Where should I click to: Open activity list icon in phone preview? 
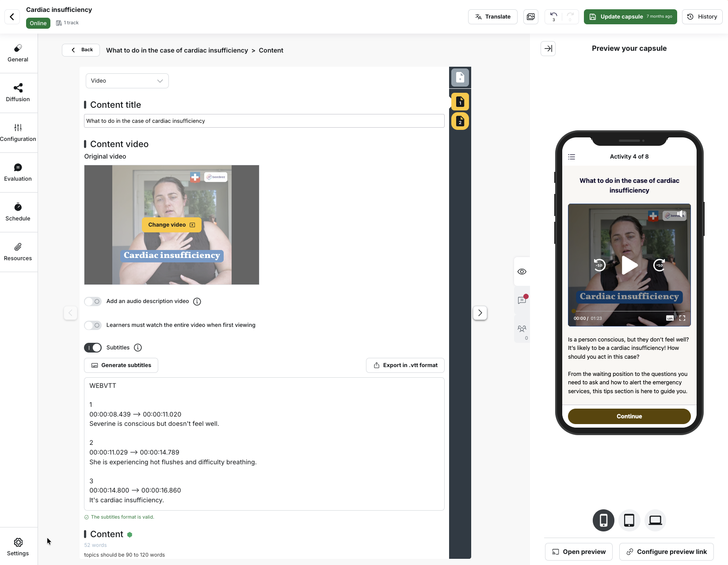(572, 157)
